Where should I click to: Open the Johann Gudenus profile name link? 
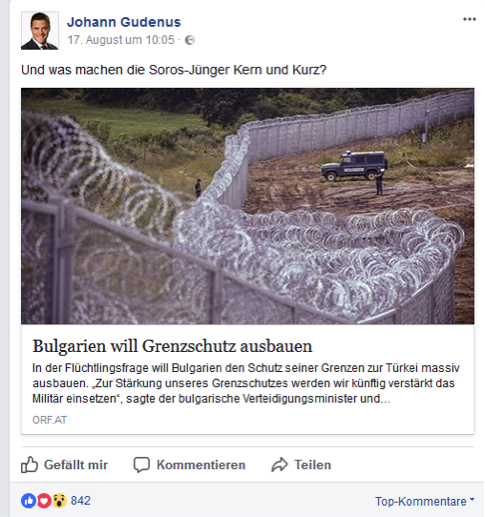tap(124, 22)
